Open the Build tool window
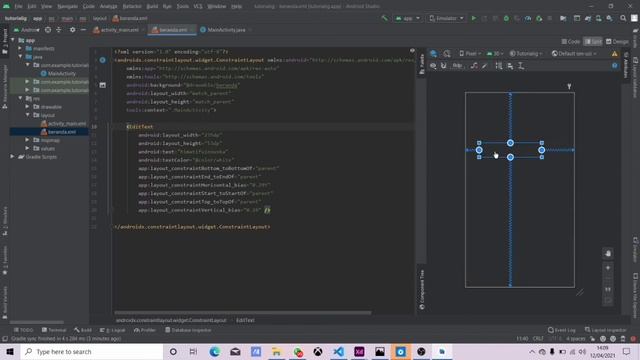Screen dimensions: 640x360 click(x=83, y=330)
